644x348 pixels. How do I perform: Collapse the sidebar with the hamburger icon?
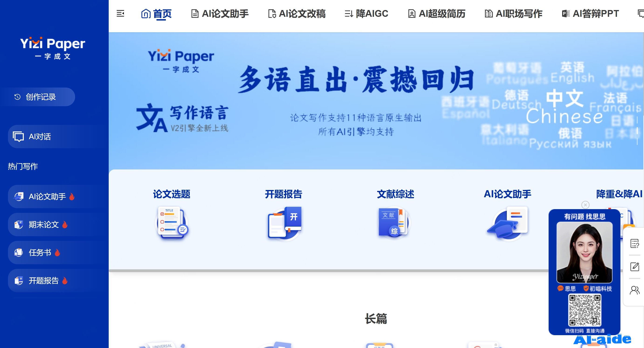click(x=120, y=14)
